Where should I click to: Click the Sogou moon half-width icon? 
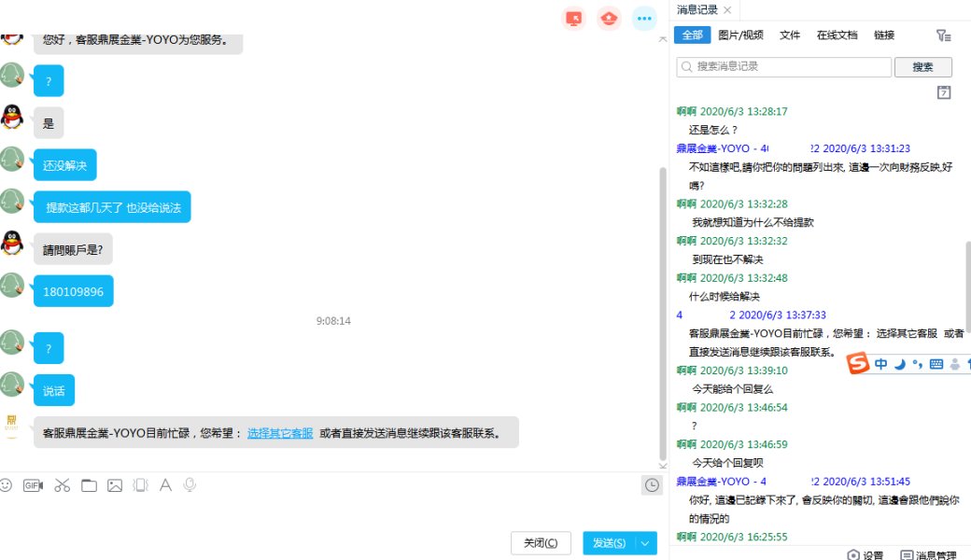pos(900,364)
